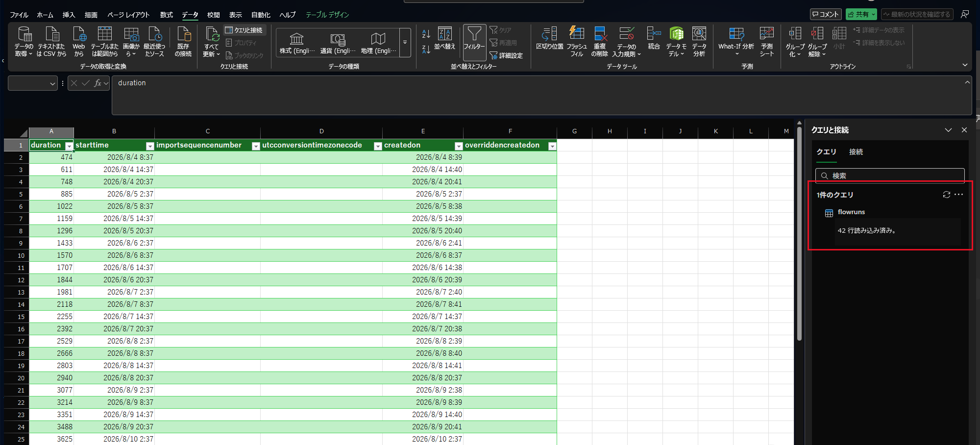The width and height of the screenshot is (980, 445).
Task: Expand the data types gallery
Action: [405, 43]
